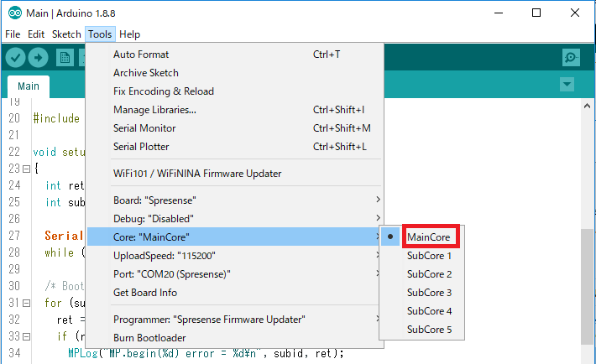Collapse the code fold at line 23

26,169
